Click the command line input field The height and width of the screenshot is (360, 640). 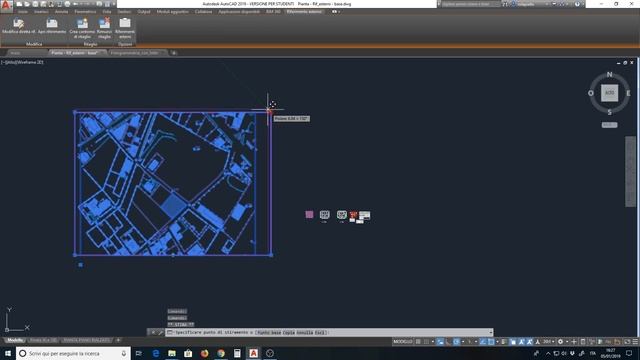(329, 332)
